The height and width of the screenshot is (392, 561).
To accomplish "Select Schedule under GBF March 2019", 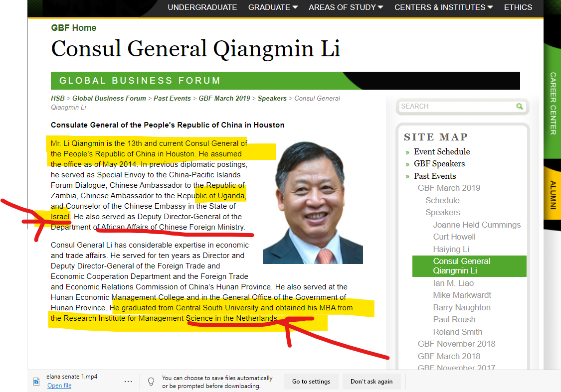I will pos(443,200).
